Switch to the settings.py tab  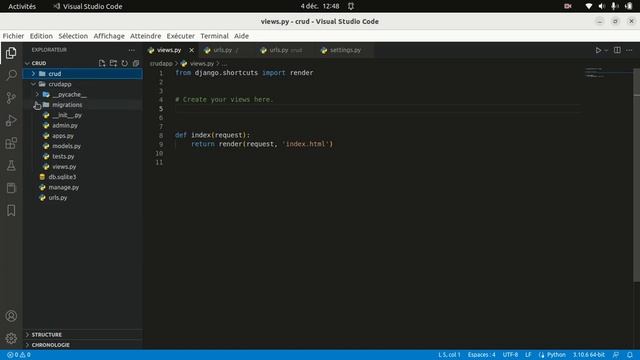pos(345,50)
